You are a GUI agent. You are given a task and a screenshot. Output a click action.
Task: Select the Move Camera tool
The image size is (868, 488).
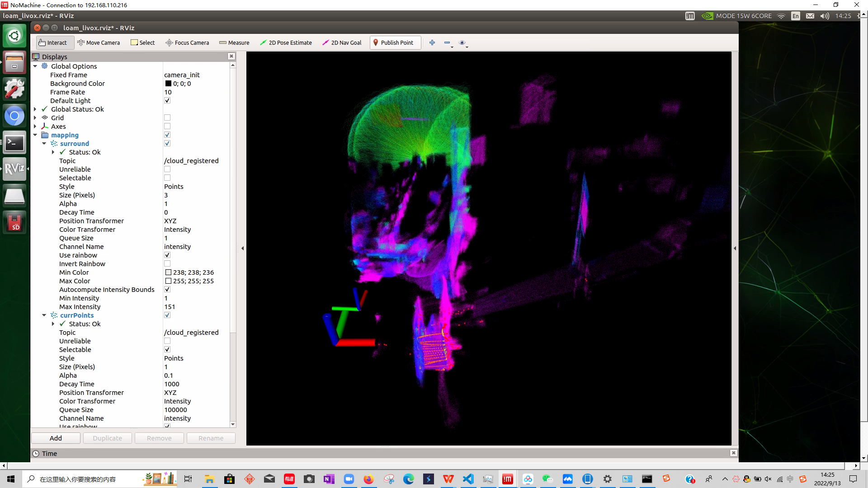99,42
